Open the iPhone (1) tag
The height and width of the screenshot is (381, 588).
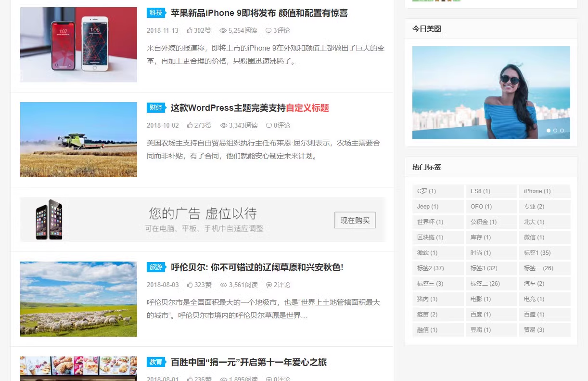coord(545,191)
